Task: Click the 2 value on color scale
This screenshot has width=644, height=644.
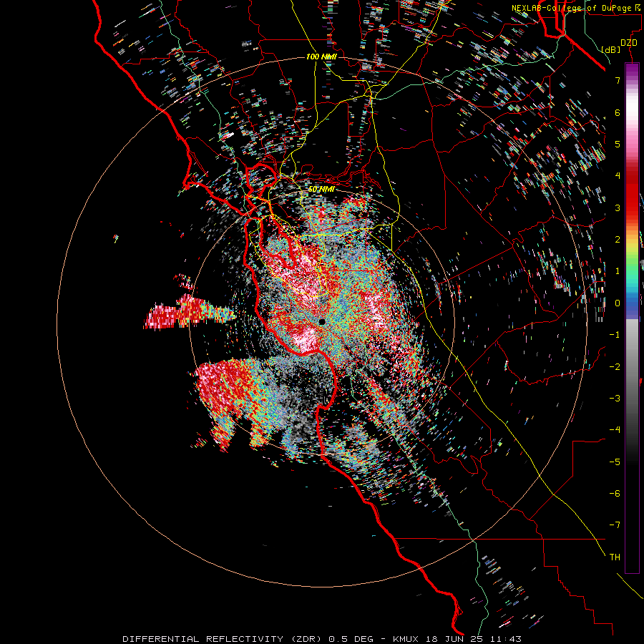Action: (618, 240)
